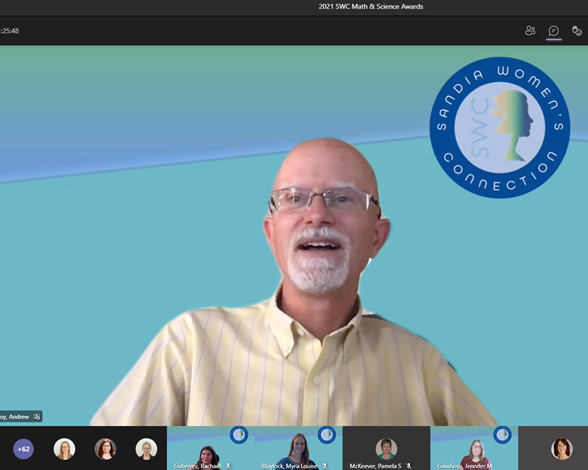The width and height of the screenshot is (588, 470).
Task: Click the Andrew speaker name label
Action: (x=15, y=417)
